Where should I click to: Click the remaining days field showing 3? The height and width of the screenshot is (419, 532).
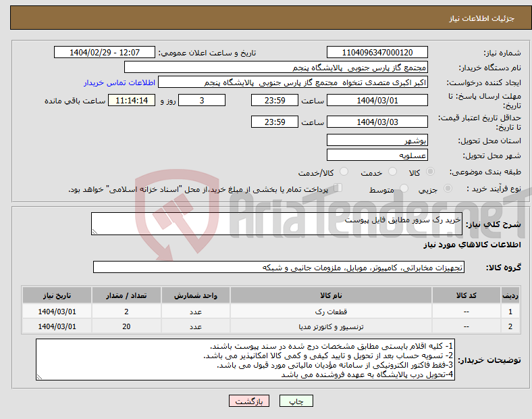point(202,101)
